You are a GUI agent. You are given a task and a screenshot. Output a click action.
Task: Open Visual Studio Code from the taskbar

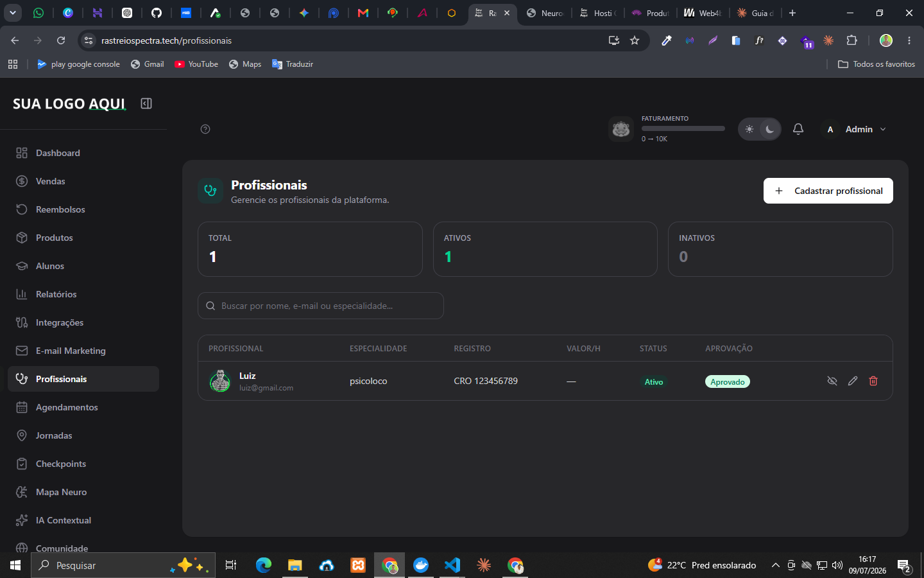[x=452, y=565]
